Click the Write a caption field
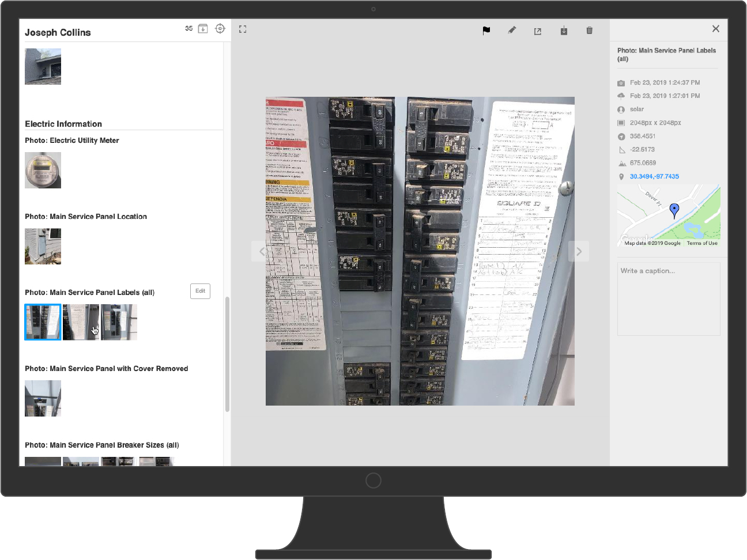 pos(669,298)
